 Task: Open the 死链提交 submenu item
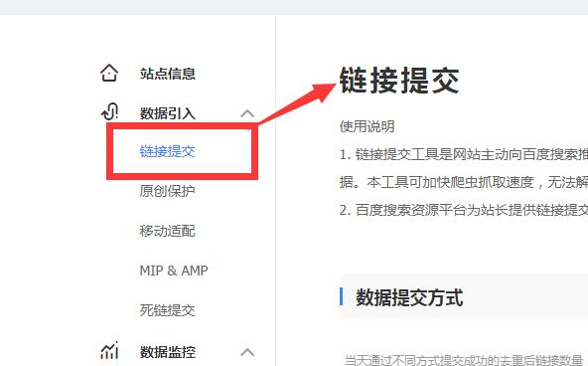click(x=167, y=310)
